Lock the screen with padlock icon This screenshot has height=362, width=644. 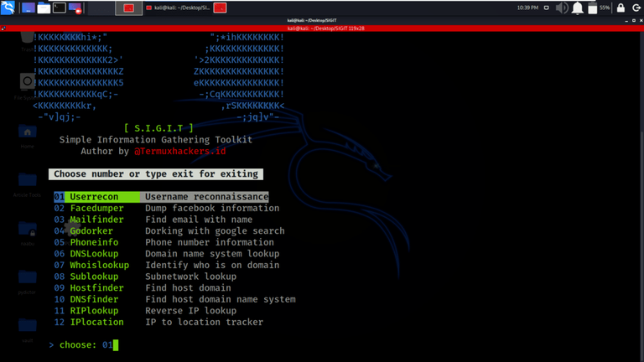point(621,8)
